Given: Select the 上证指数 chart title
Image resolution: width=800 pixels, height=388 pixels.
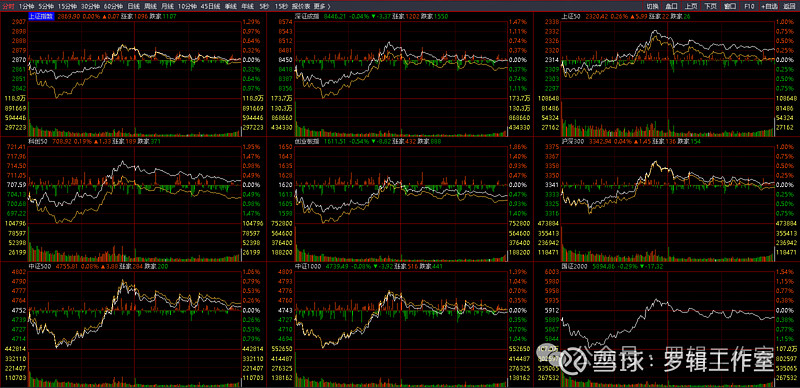Looking at the screenshot, I should click(x=41, y=16).
